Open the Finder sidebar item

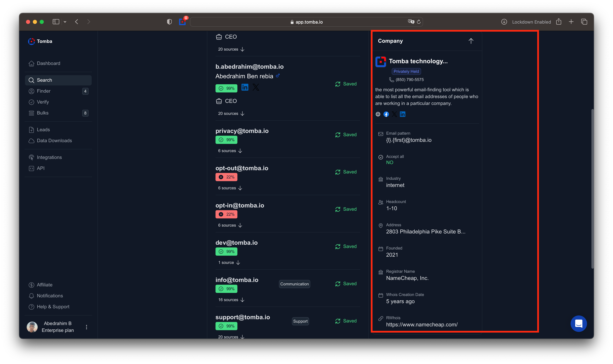click(x=58, y=91)
